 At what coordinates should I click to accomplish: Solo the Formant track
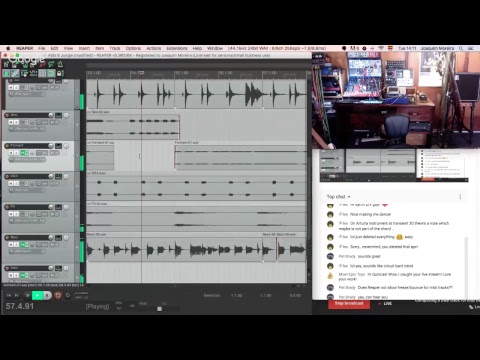tap(16, 153)
